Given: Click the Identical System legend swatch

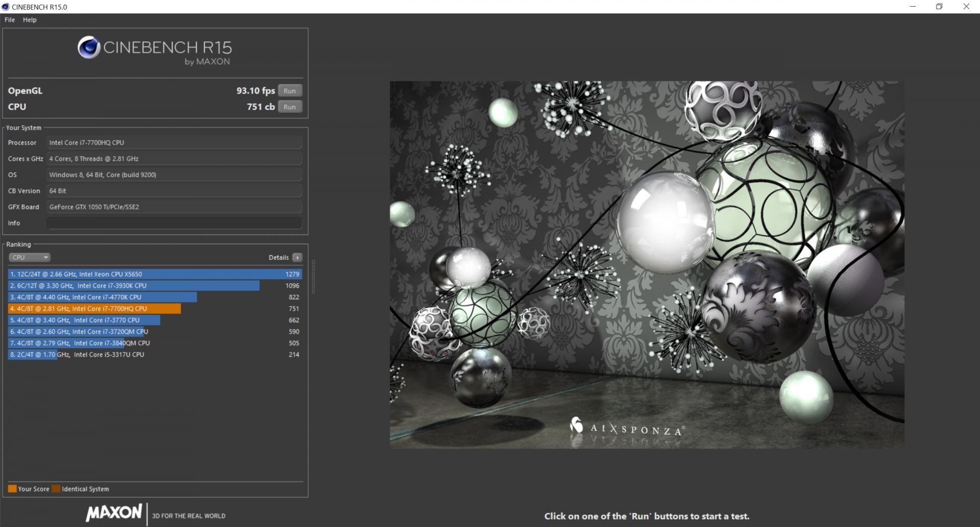Looking at the screenshot, I should click(x=56, y=489).
